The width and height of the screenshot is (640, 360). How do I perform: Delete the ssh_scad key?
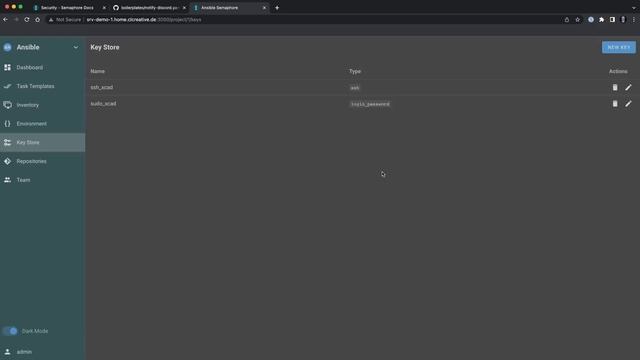coord(615,87)
